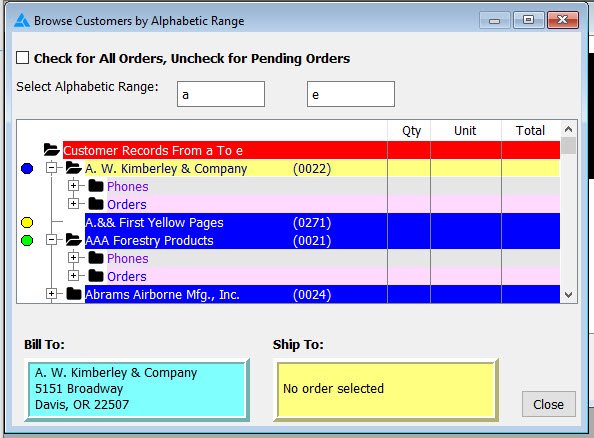Click the open folder icon for Customer Records
594x438 pixels.
tap(52, 150)
